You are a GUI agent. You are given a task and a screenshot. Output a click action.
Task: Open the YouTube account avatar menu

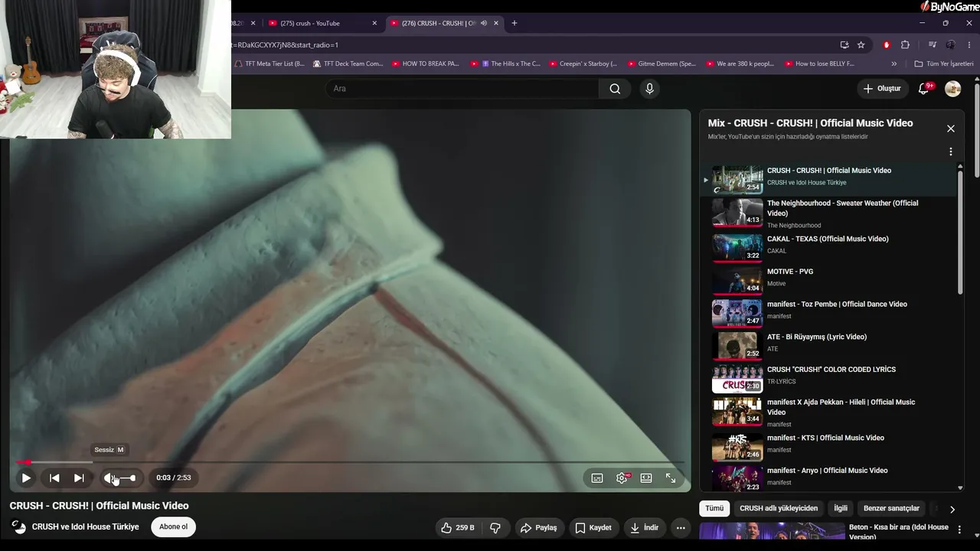click(953, 89)
